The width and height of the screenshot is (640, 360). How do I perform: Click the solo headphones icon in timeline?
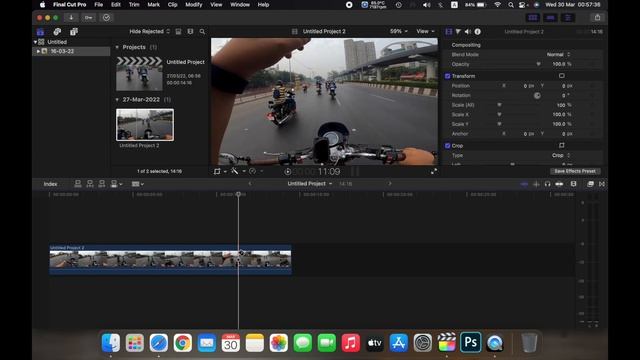547,184
